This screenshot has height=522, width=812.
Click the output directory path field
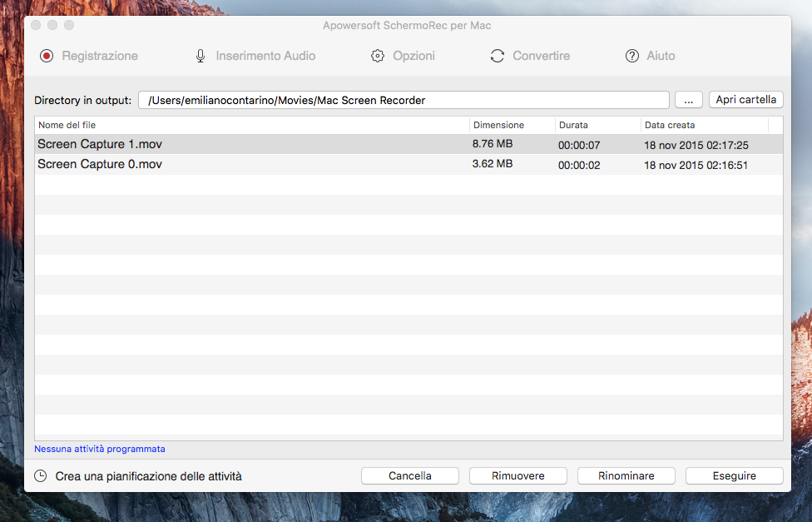404,100
